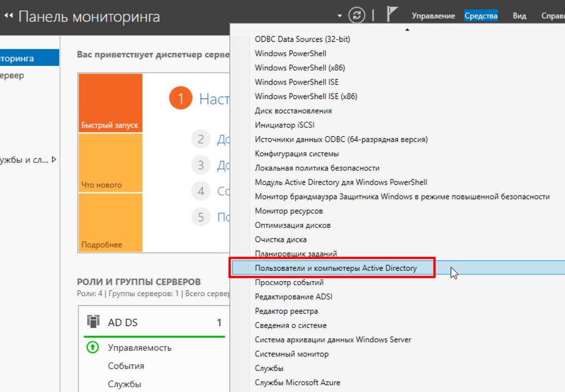The height and width of the screenshot is (392, 565).
Task: Launch Windows PowerShell ISE from menu
Action: pyautogui.click(x=296, y=82)
